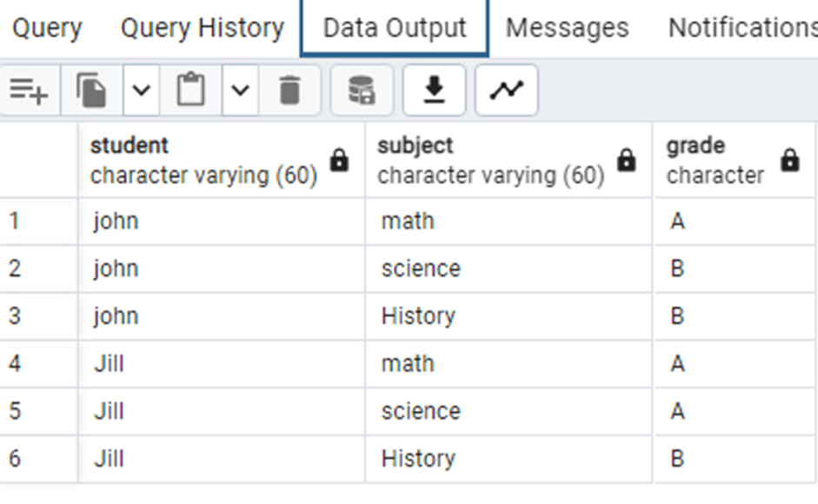Select the grade cell in row 6

tap(735, 459)
